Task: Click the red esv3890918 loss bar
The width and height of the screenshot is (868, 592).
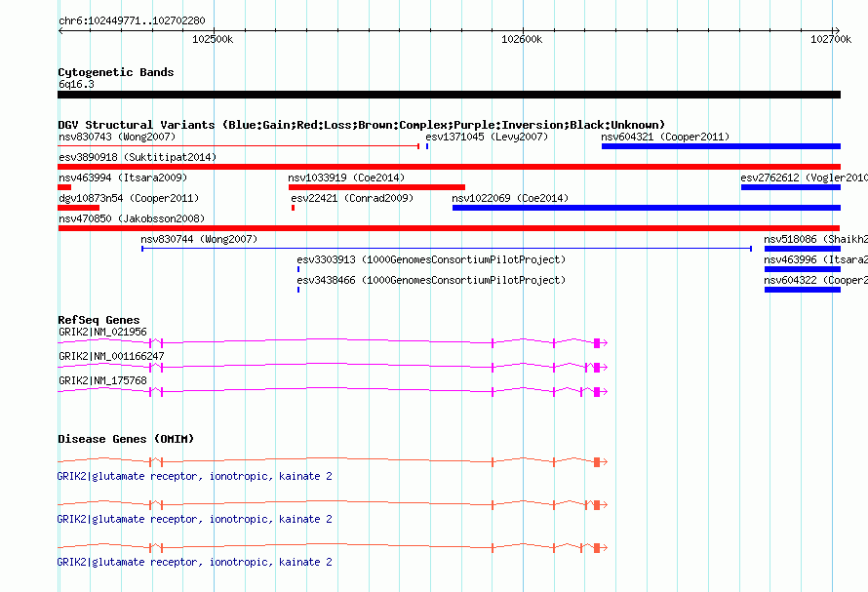Action: 449,167
